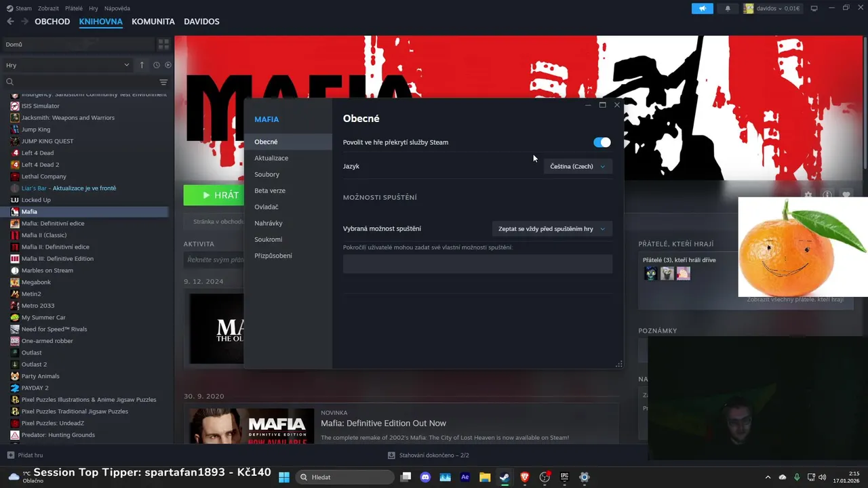The width and height of the screenshot is (868, 488).
Task: Toggle Steam overlay in game switch
Action: pyautogui.click(x=601, y=142)
